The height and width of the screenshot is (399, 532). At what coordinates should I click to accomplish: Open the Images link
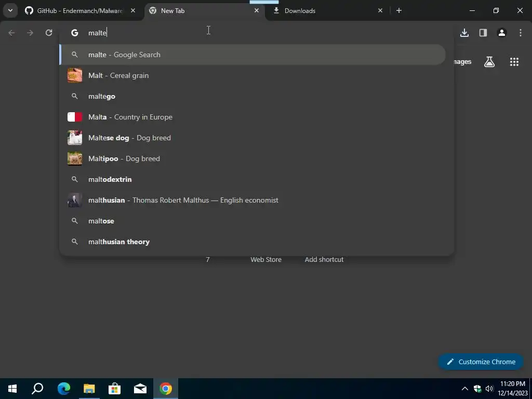pos(463,62)
